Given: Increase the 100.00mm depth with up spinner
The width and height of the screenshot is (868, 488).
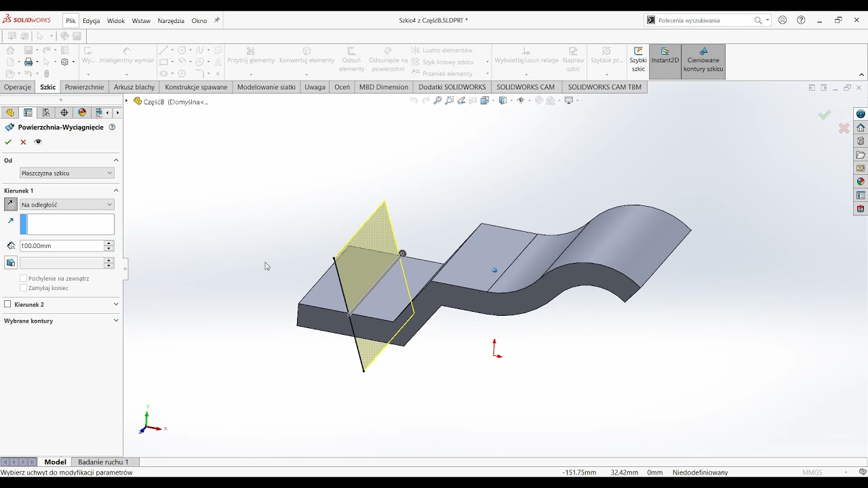Looking at the screenshot, I should point(108,243).
